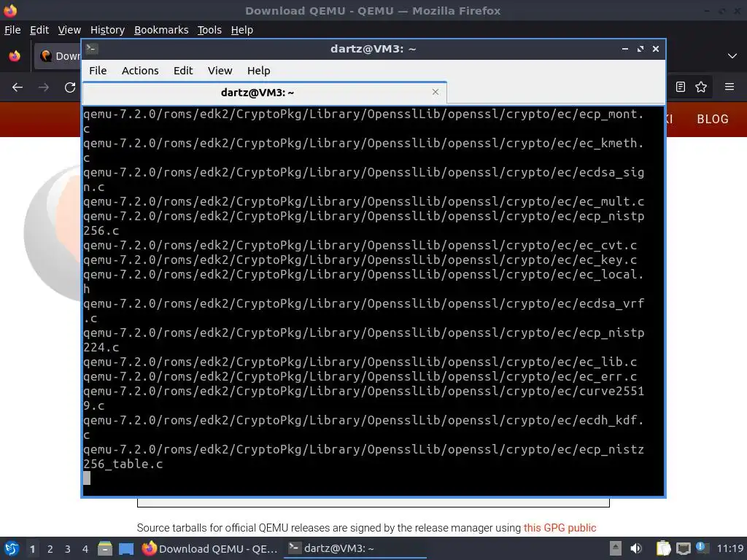The height and width of the screenshot is (560, 747).
Task: Click terminal line ending ec_lib.c
Action: tap(360, 362)
